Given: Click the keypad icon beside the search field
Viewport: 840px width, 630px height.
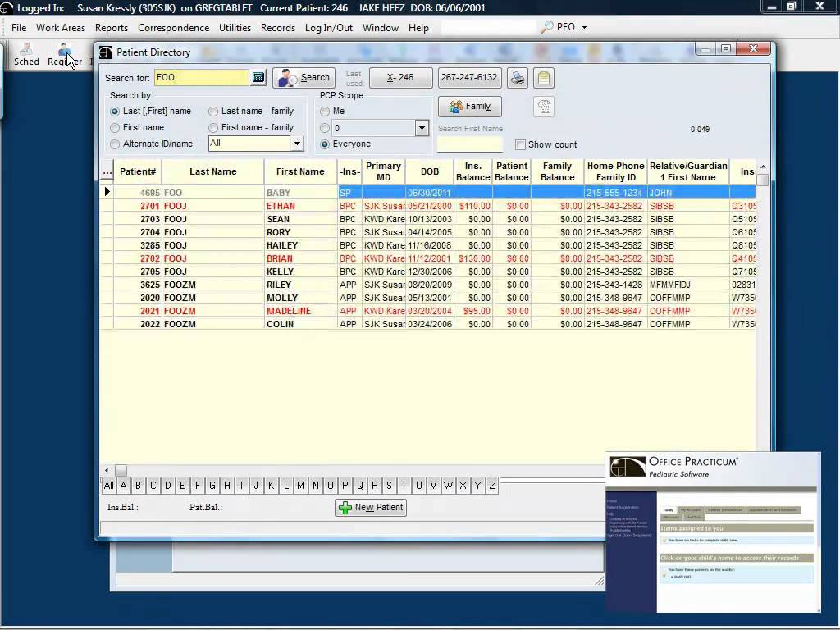Looking at the screenshot, I should tap(259, 76).
